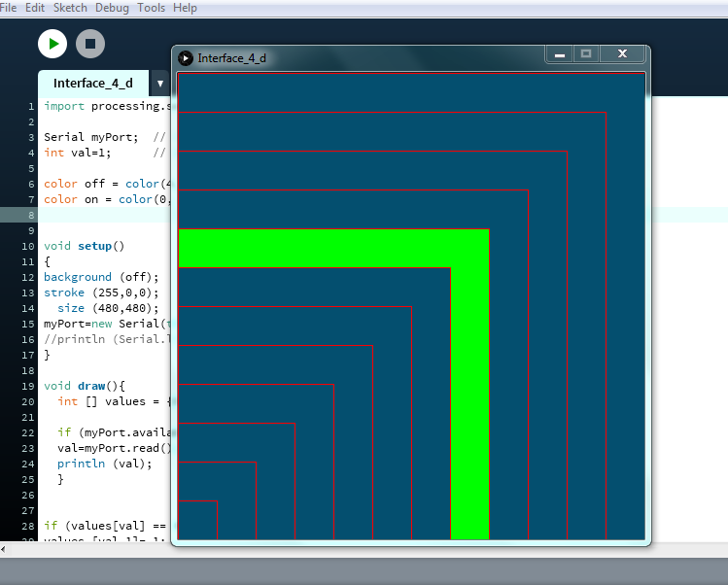Click line number 8 in the gutter

click(x=31, y=215)
